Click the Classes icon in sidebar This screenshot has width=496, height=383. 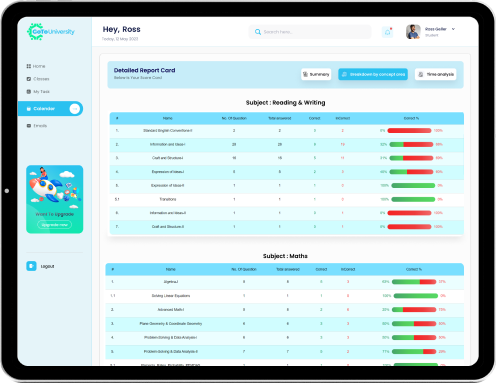tap(29, 79)
